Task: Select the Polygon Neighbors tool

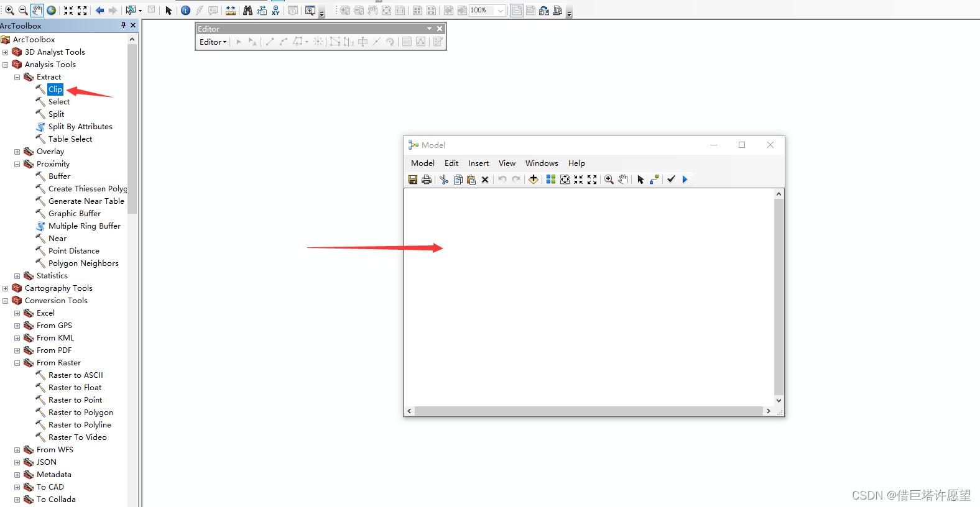Action: pyautogui.click(x=83, y=263)
